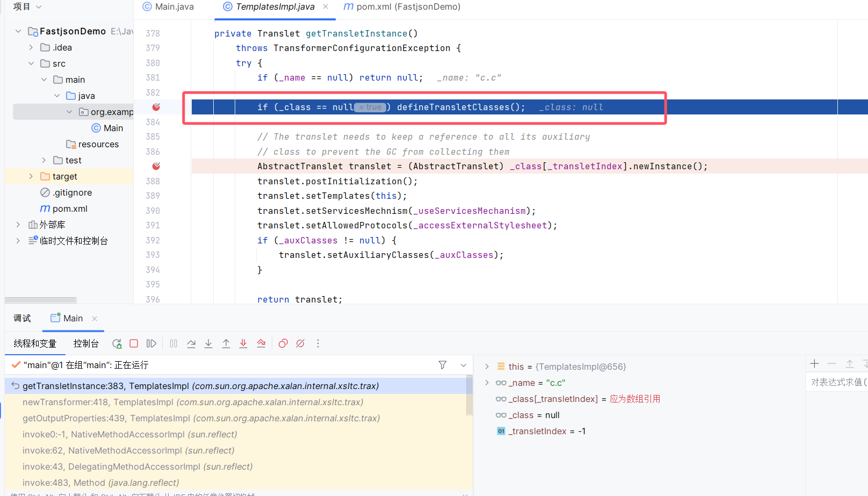Move the watch up with arrow icon
Image resolution: width=868 pixels, height=496 pixels.
pos(850,364)
